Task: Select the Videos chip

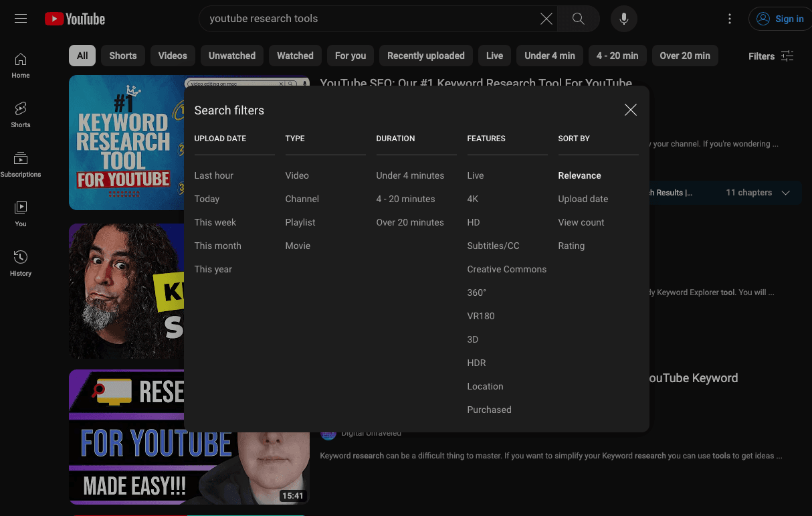Action: pos(173,56)
